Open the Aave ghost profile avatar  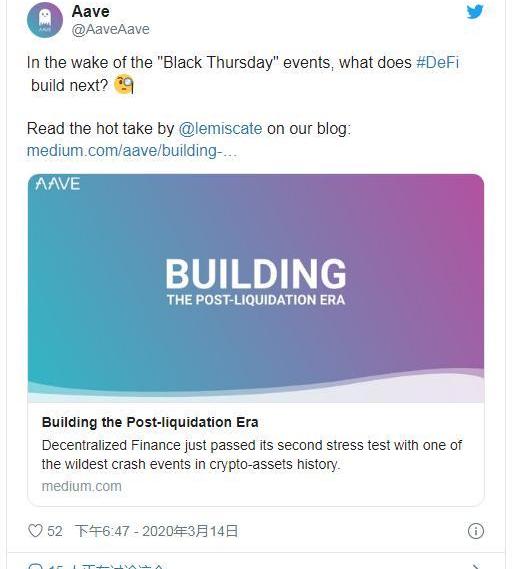45,20
